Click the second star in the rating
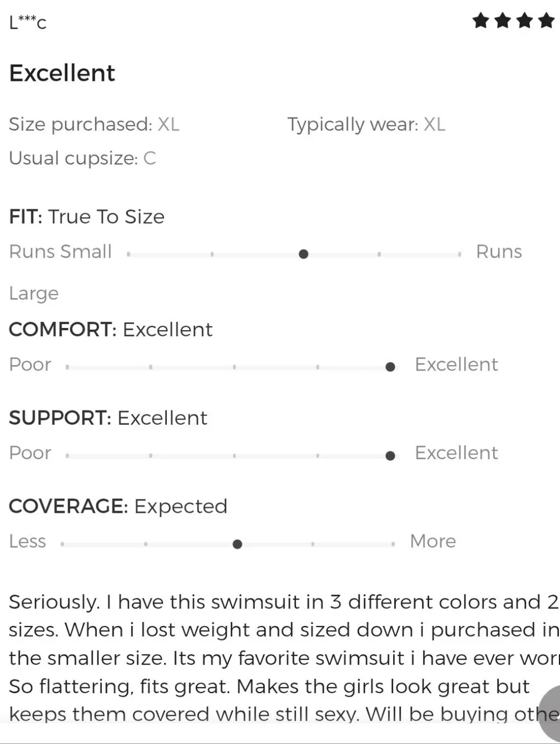 [503, 21]
